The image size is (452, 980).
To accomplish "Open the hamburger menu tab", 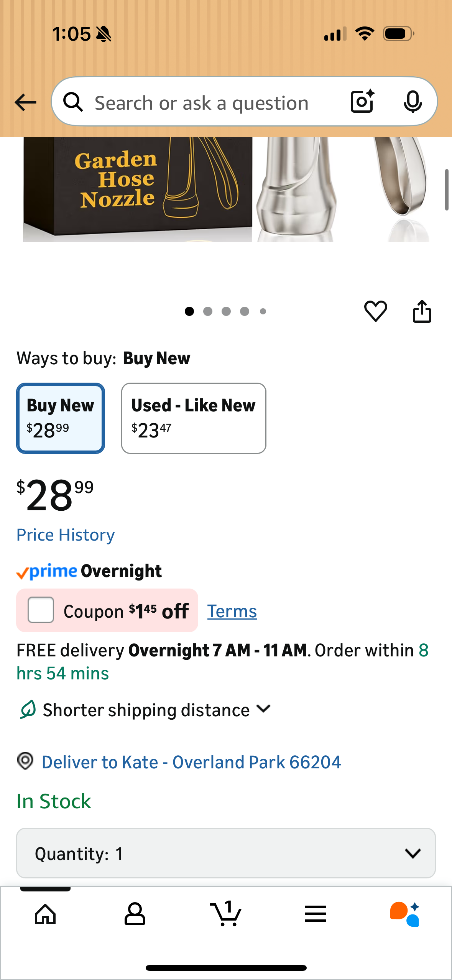I will (x=316, y=914).
